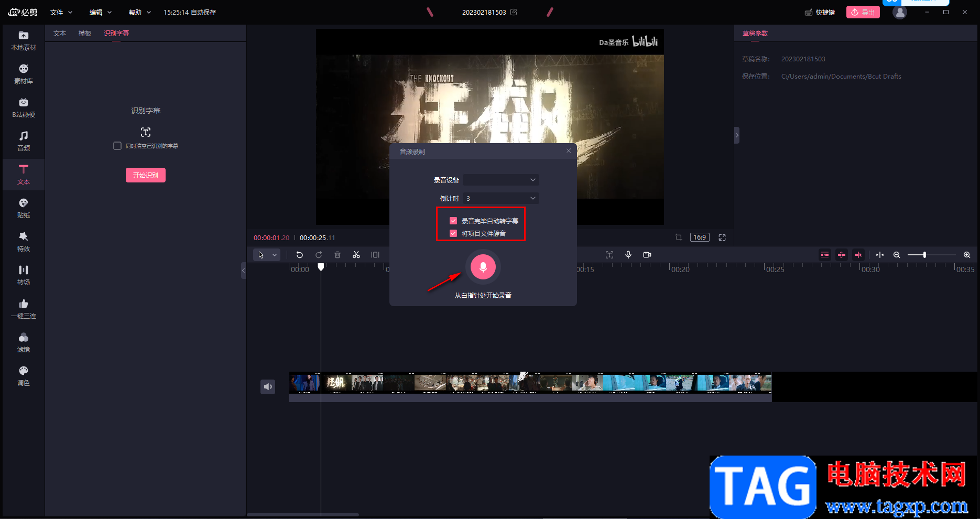The image size is (980, 519).
Task: Open the 调色 color grading panel
Action: click(24, 376)
